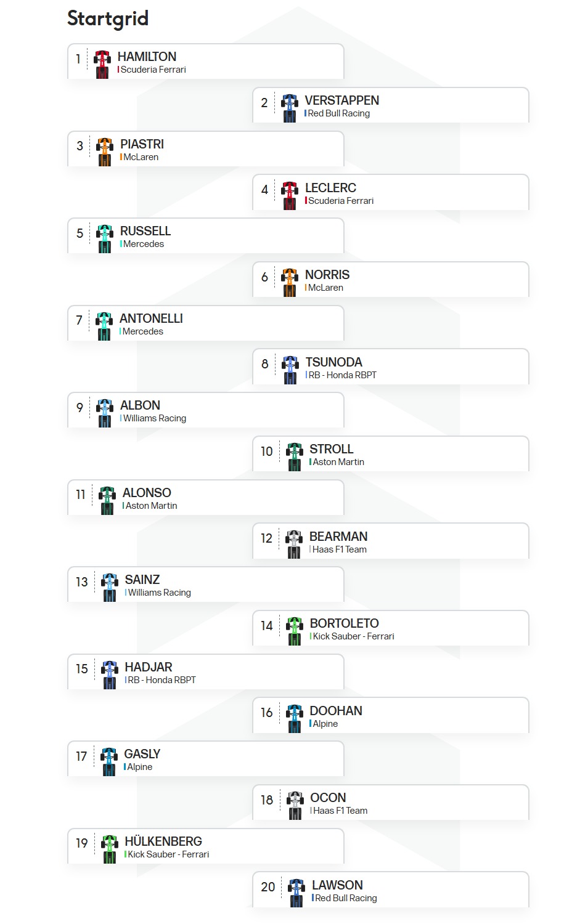This screenshot has width=564, height=924.
Task: Open HADJAR's RB - Honda RBPT team label
Action: click(x=160, y=680)
